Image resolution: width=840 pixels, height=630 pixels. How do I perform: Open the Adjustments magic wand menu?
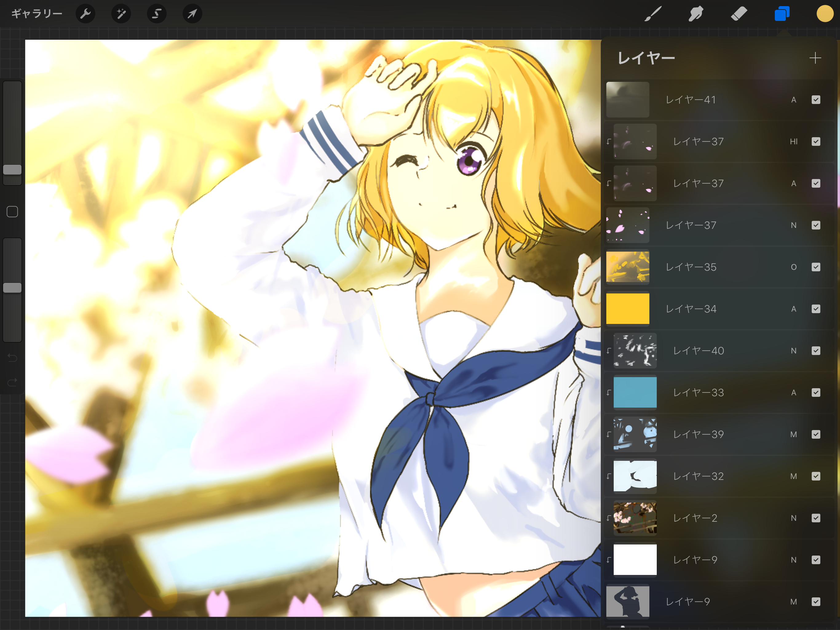coord(121,14)
